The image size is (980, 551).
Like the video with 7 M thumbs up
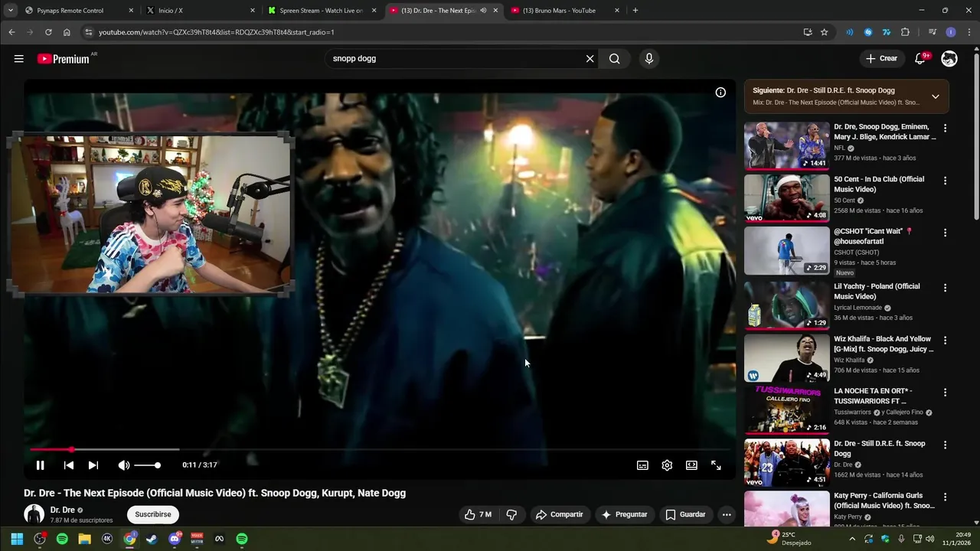click(x=478, y=514)
